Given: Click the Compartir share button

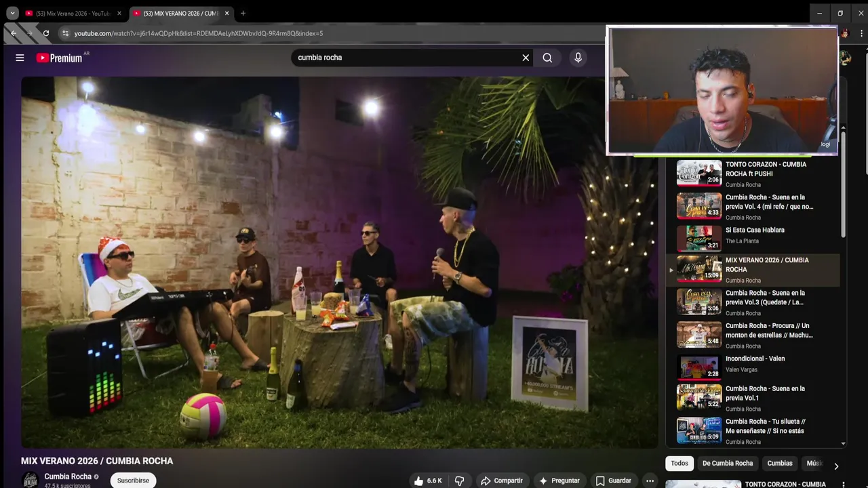Looking at the screenshot, I should click(502, 481).
